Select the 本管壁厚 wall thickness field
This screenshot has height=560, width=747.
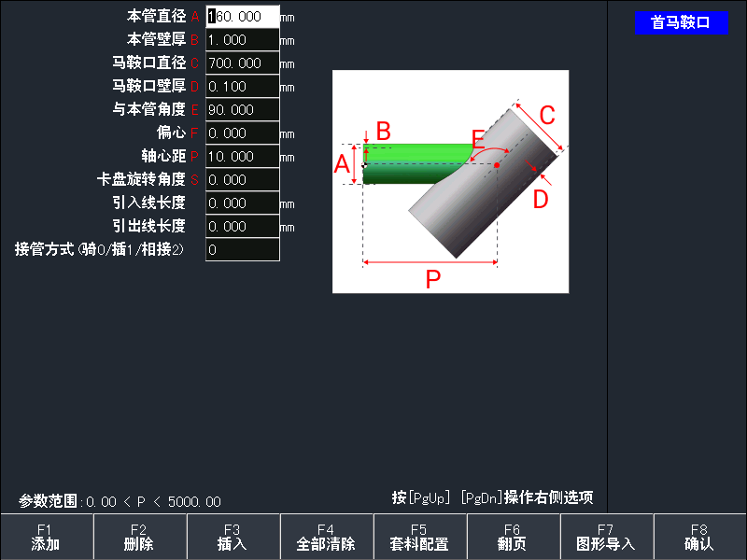(241, 39)
